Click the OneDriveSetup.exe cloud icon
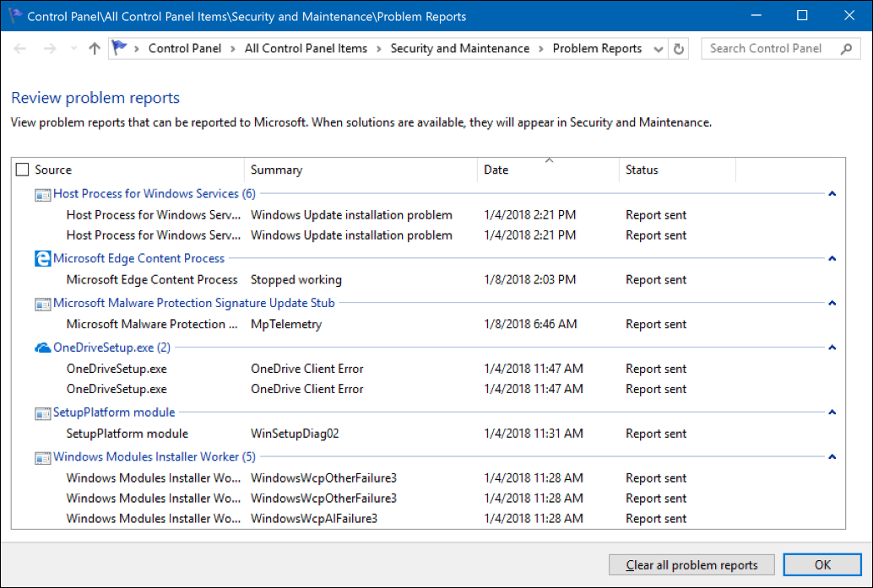The image size is (873, 588). (x=42, y=348)
